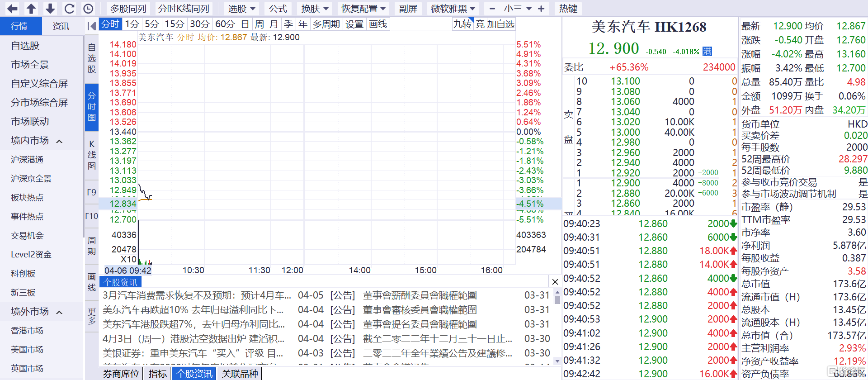The height and width of the screenshot is (380, 868).
Task: Click 副屏 toolbar button
Action: [408, 9]
